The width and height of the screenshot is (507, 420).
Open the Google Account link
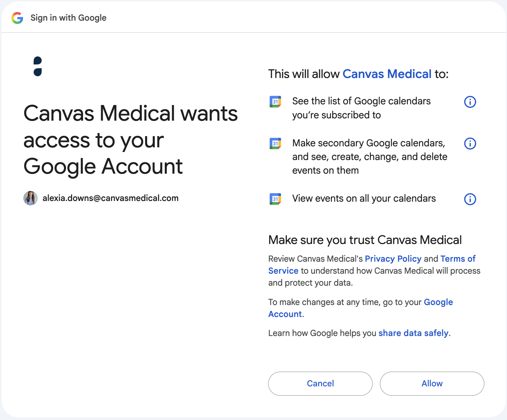point(361,308)
